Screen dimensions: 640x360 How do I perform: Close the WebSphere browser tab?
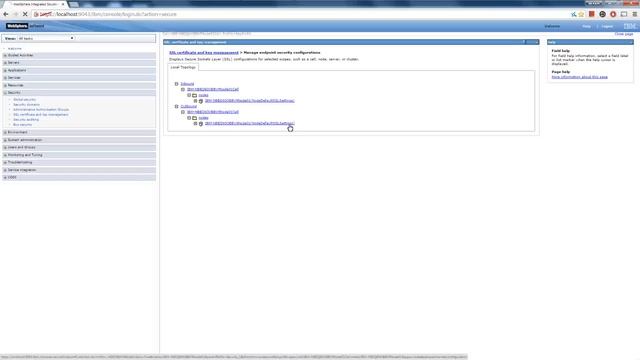point(63,4)
